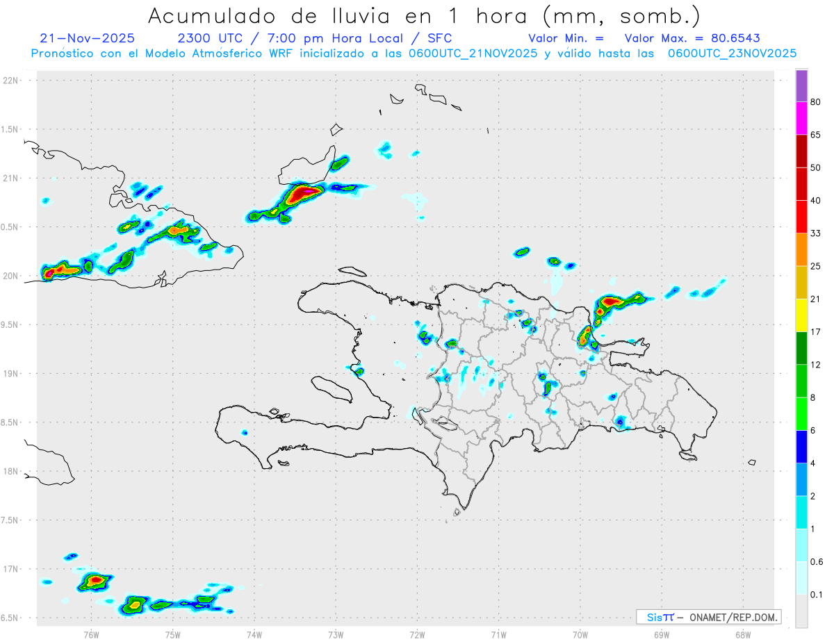Click the date label '21-Nov-2025'
This screenshot has width=834, height=644.
(x=87, y=38)
